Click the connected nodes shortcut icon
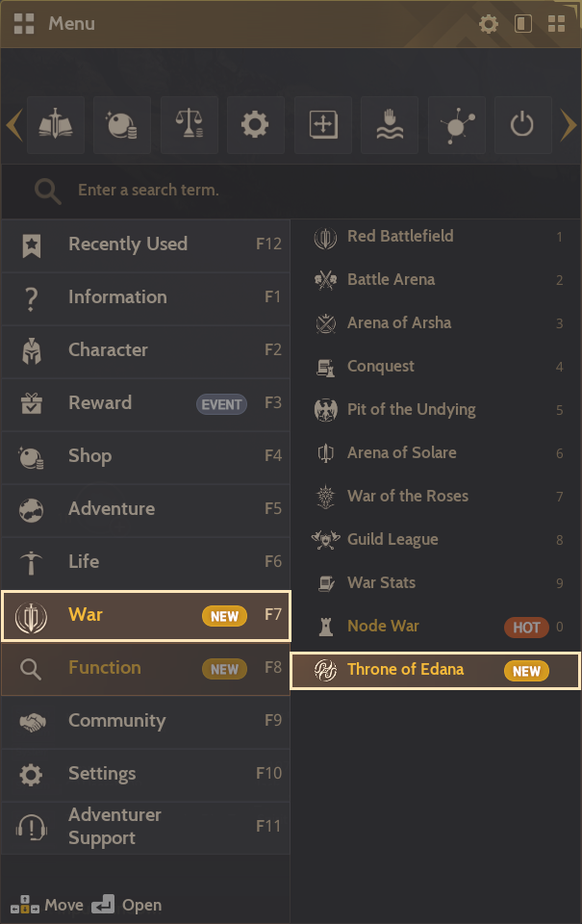This screenshot has width=582, height=924. [455, 125]
